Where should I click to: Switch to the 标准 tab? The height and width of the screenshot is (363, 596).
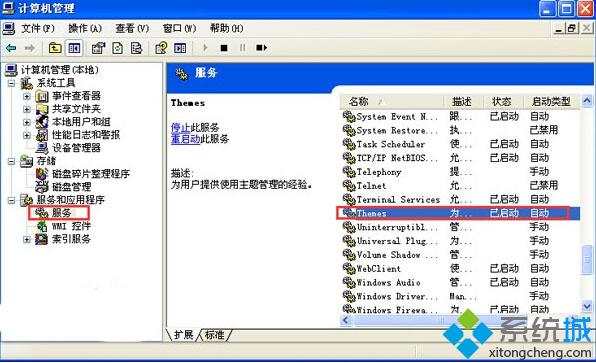(x=214, y=335)
